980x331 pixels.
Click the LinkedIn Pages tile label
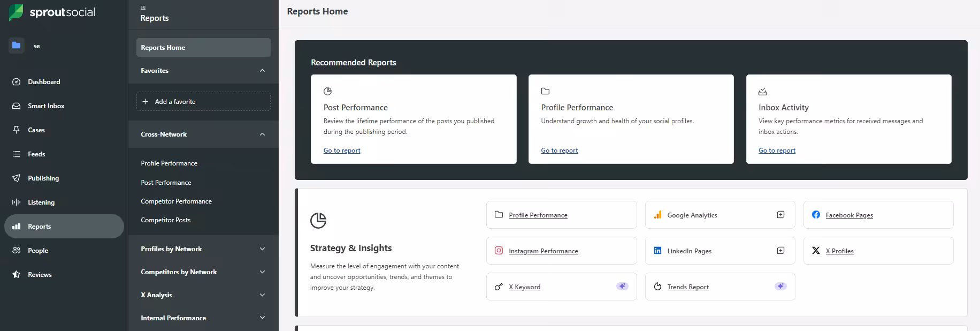[690, 251]
